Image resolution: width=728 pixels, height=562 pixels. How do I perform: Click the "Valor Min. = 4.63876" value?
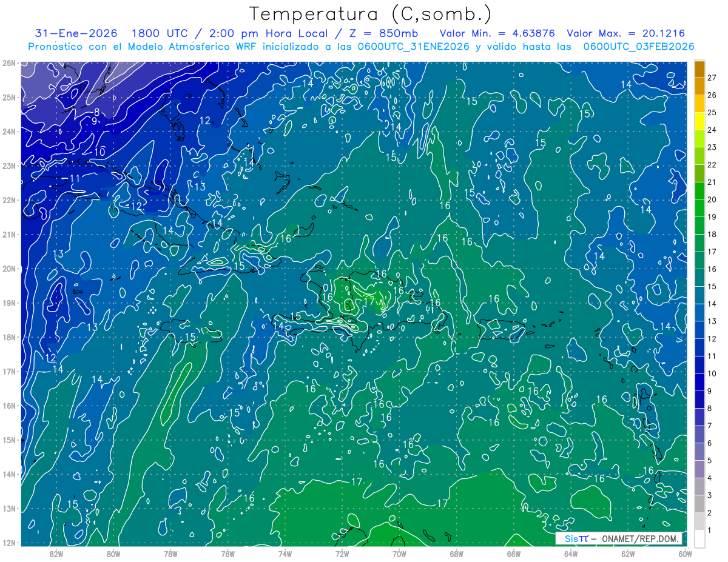pyautogui.click(x=497, y=33)
